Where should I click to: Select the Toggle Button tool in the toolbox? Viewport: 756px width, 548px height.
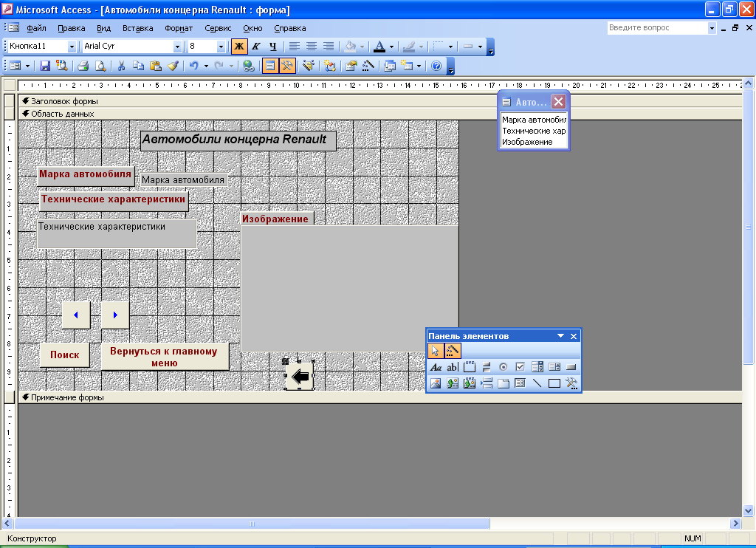(x=487, y=367)
